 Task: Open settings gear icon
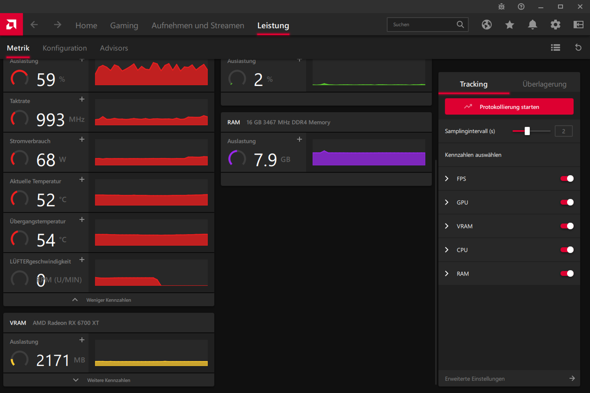(555, 25)
